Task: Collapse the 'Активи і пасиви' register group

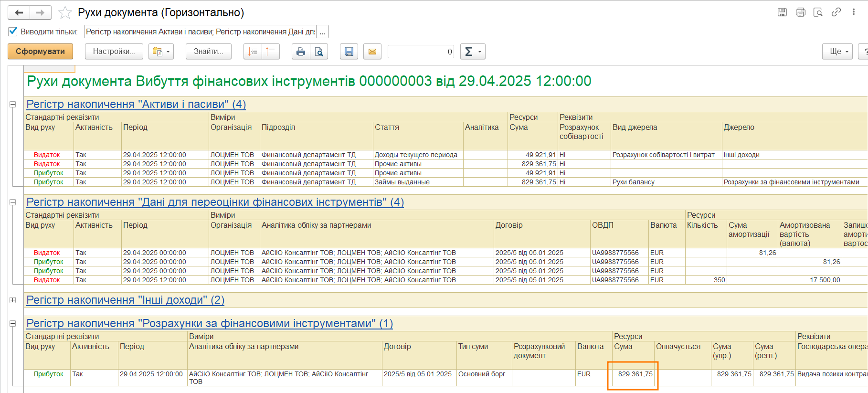Action: (x=13, y=104)
